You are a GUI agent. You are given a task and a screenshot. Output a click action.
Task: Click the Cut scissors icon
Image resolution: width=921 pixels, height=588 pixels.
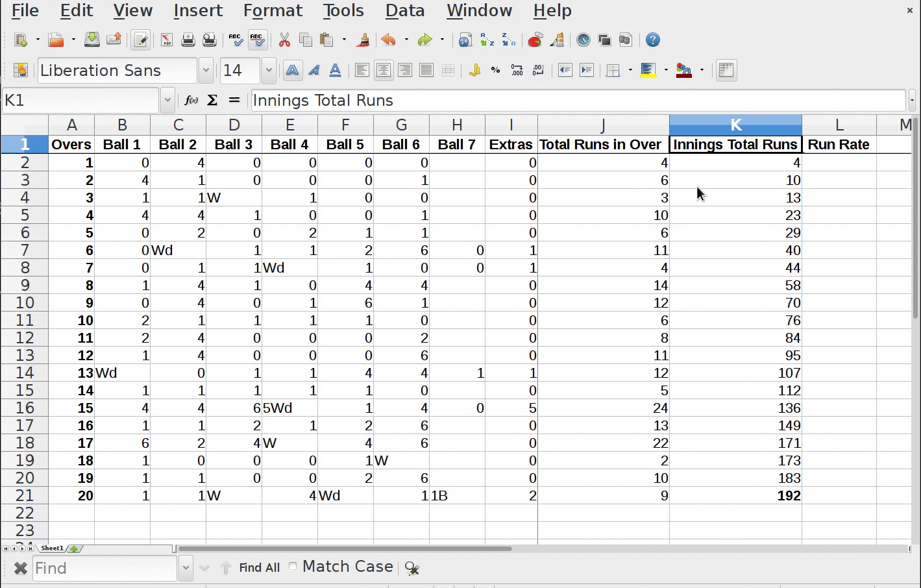[284, 40]
